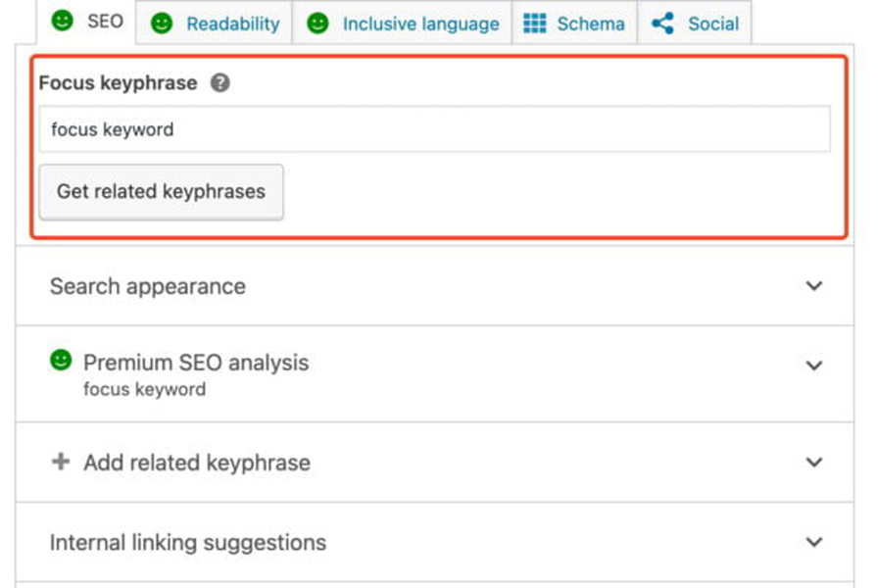
Task: Click the plus icon for Add related keyphrase
Action: tap(61, 462)
